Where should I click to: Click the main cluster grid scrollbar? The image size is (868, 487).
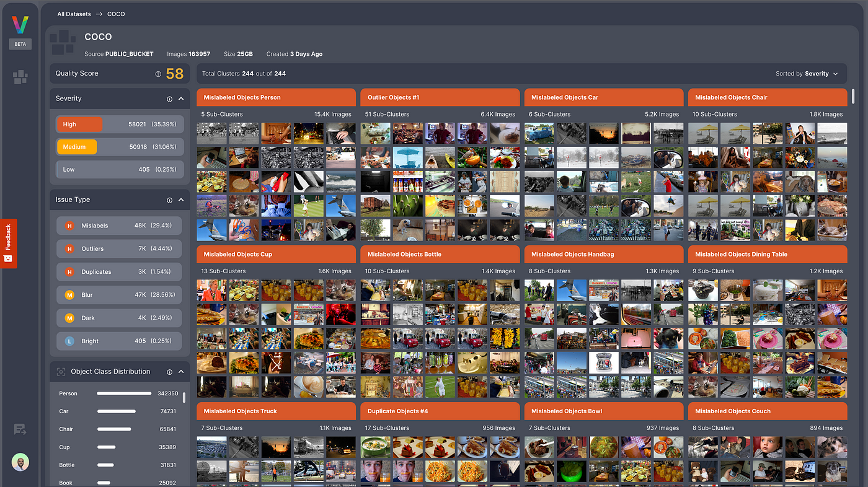click(x=853, y=96)
